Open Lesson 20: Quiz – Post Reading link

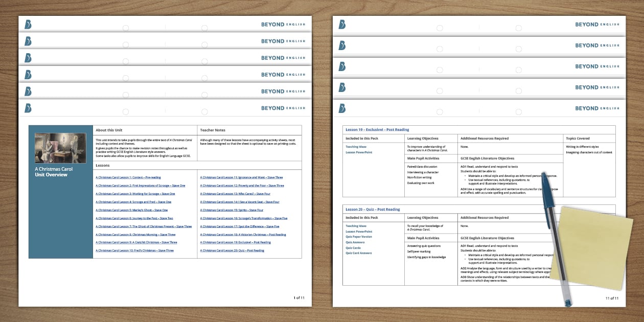[x=232, y=250]
